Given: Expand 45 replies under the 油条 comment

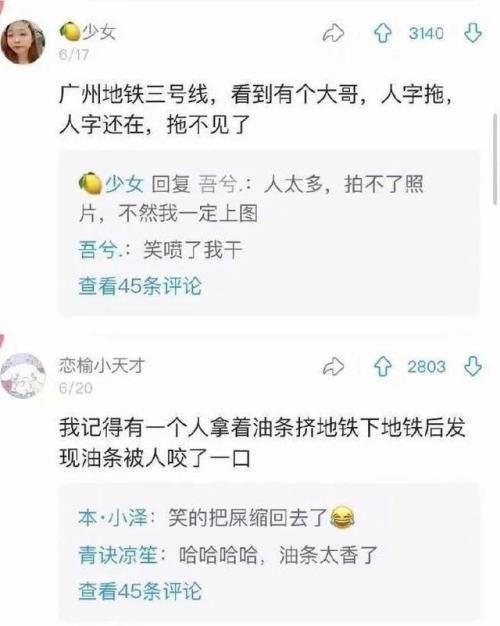Looking at the screenshot, I should [140, 591].
